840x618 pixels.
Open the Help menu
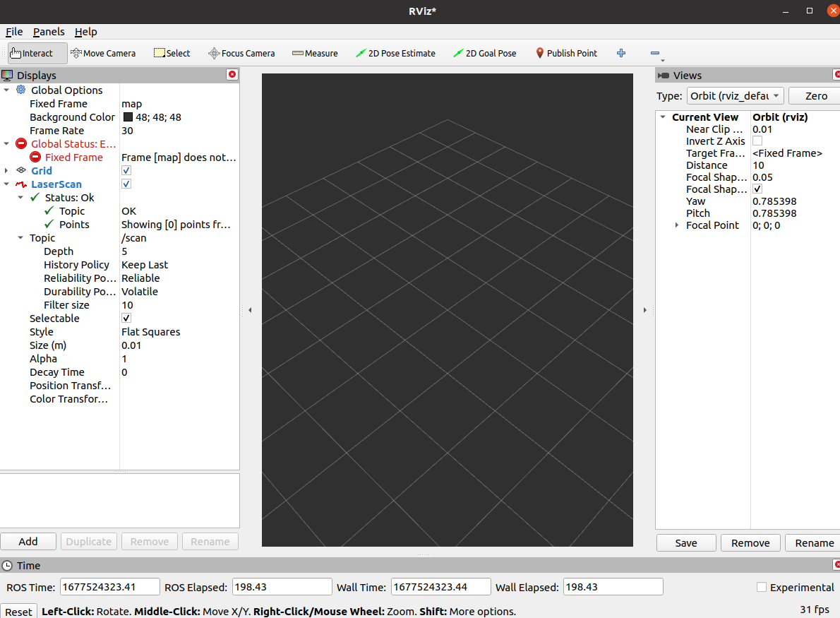(x=85, y=32)
